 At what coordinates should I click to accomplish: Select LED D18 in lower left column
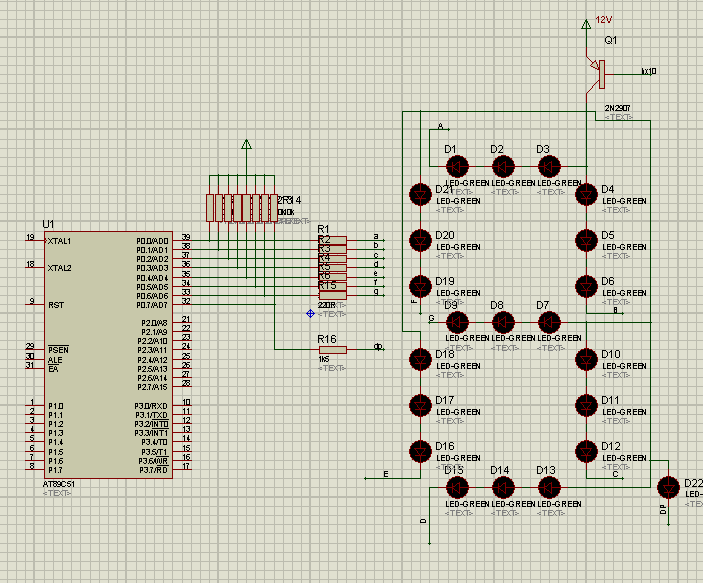click(420, 358)
